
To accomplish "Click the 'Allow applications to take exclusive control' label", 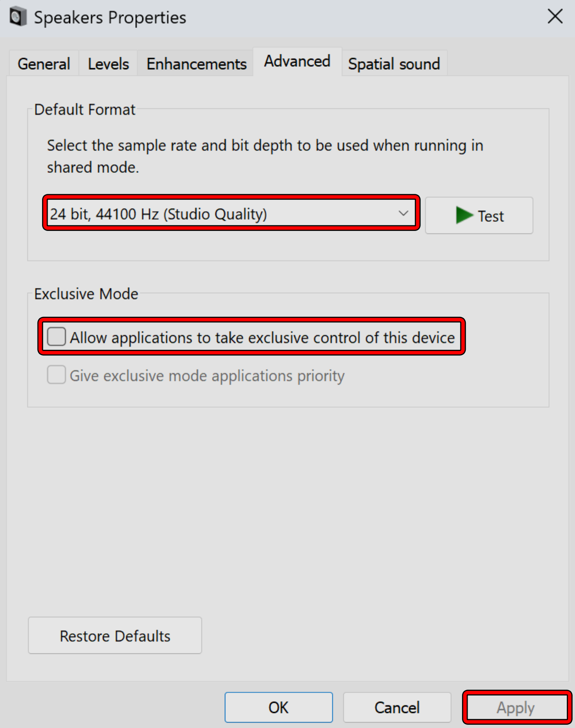I will click(x=262, y=337).
